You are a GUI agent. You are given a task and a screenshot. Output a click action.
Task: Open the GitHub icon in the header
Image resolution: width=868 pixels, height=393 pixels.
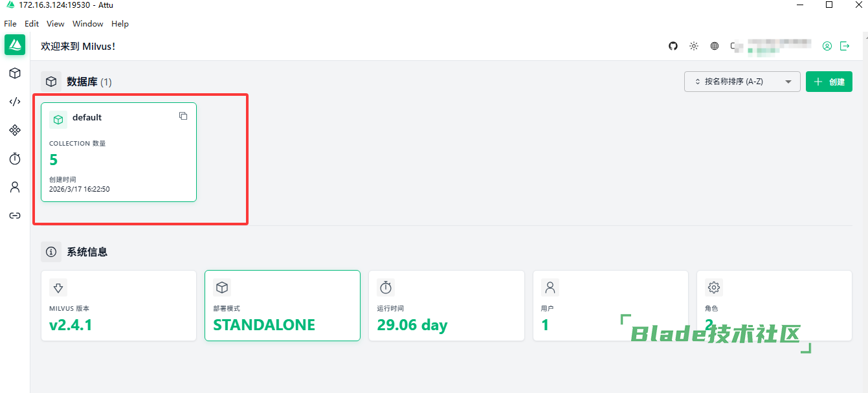(673, 46)
